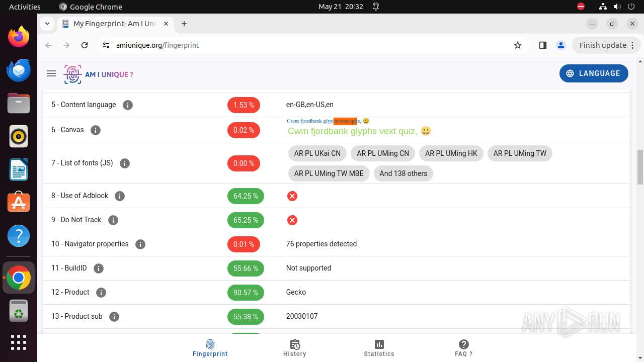This screenshot has height=362, width=644.
Task: Click the page vertical scrollbar
Action: pyautogui.click(x=640, y=167)
